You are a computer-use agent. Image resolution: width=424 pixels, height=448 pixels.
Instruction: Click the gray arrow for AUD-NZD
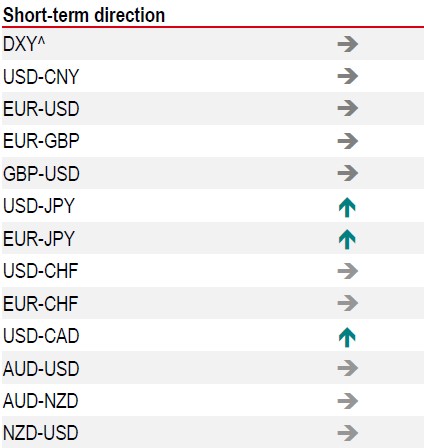click(x=348, y=401)
